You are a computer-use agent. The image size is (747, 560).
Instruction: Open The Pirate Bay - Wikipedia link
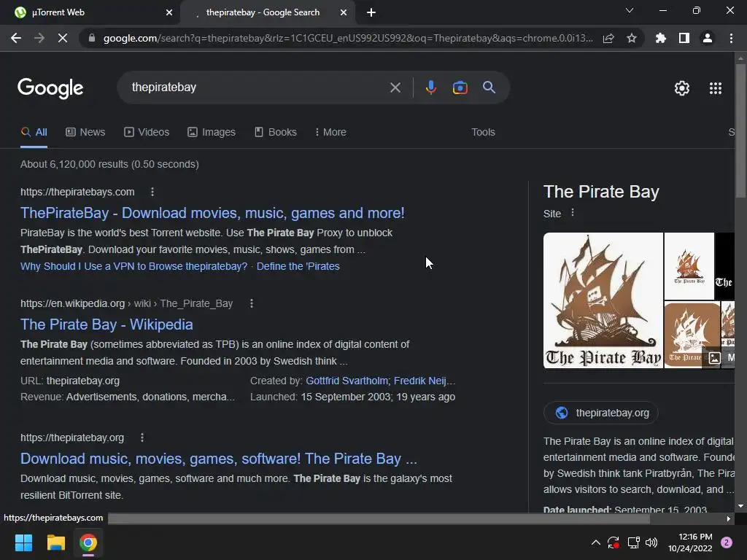[107, 324]
